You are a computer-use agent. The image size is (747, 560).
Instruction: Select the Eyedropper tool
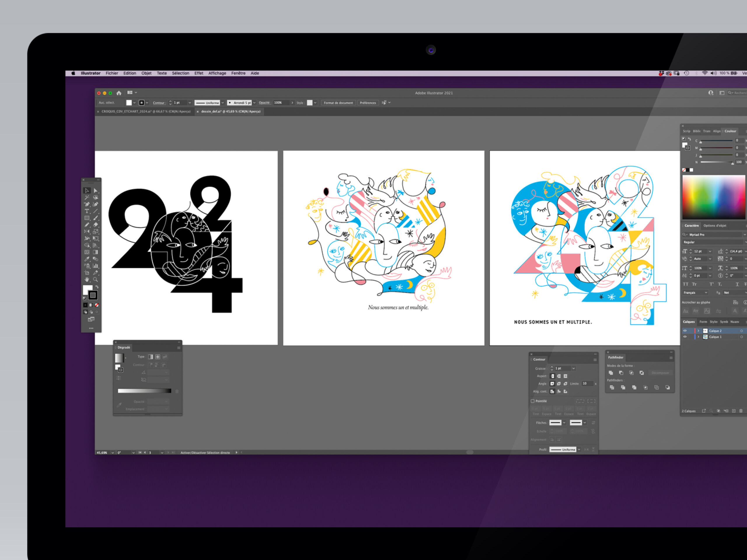(87, 259)
